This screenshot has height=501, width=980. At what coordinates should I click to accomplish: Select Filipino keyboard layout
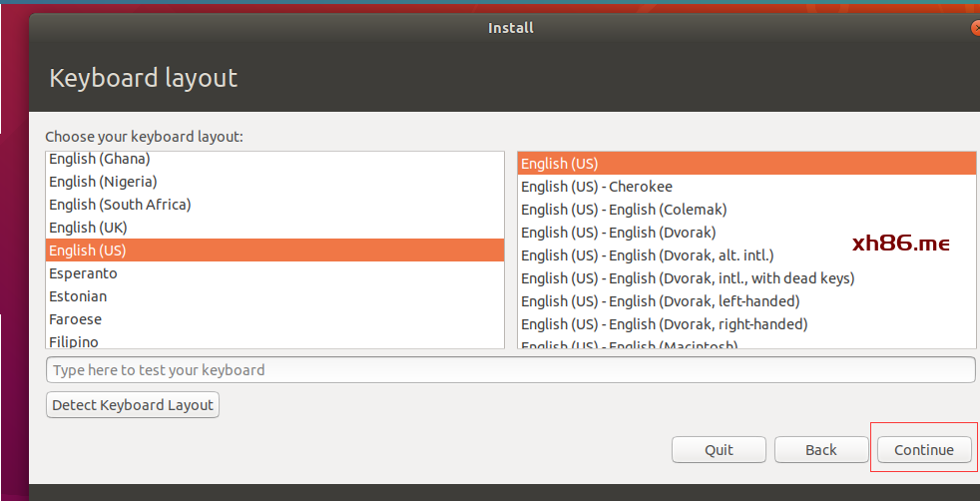(74, 341)
